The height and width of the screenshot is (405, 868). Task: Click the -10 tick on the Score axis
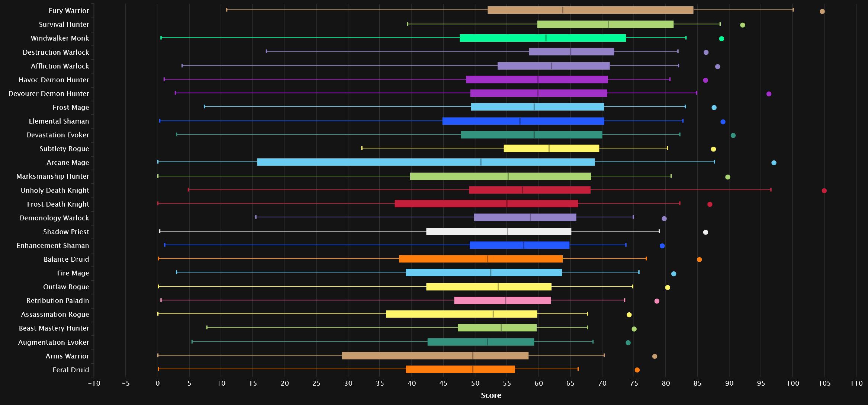(x=94, y=383)
